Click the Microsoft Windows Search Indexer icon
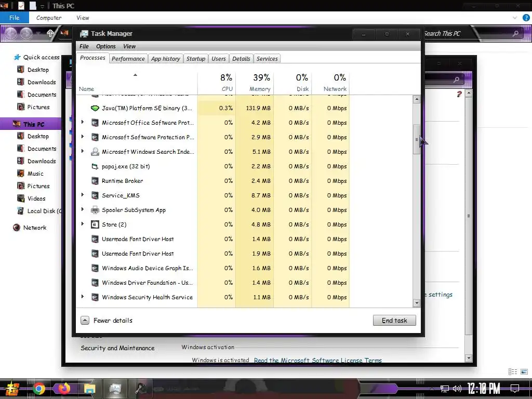This screenshot has height=399, width=532. [95, 152]
